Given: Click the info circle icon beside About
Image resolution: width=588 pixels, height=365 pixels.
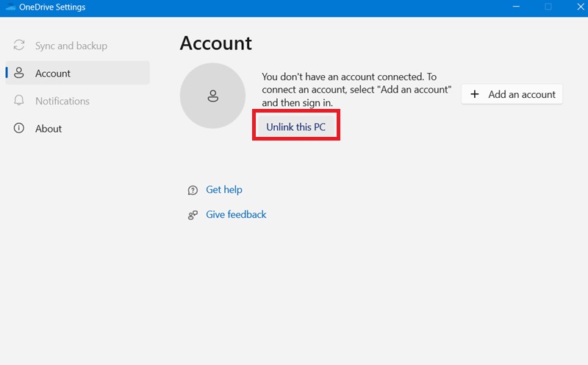Looking at the screenshot, I should tap(19, 128).
